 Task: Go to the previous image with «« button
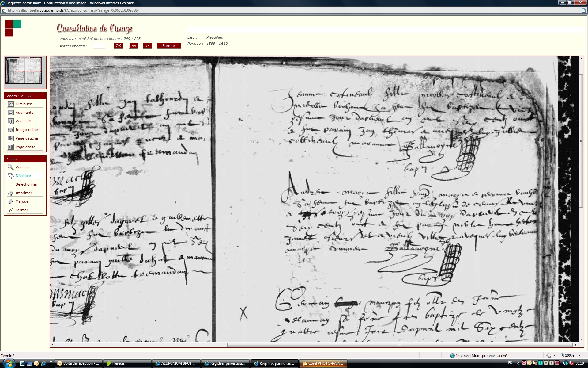pos(134,46)
